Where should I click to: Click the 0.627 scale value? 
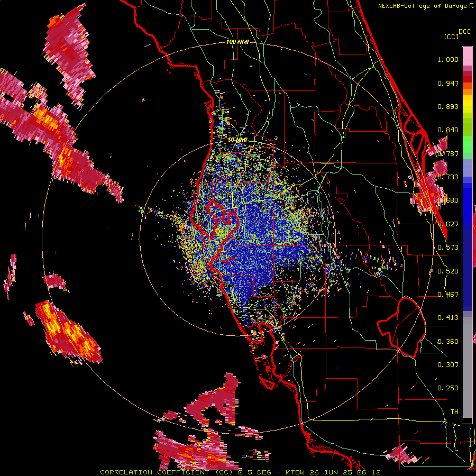[x=448, y=224]
